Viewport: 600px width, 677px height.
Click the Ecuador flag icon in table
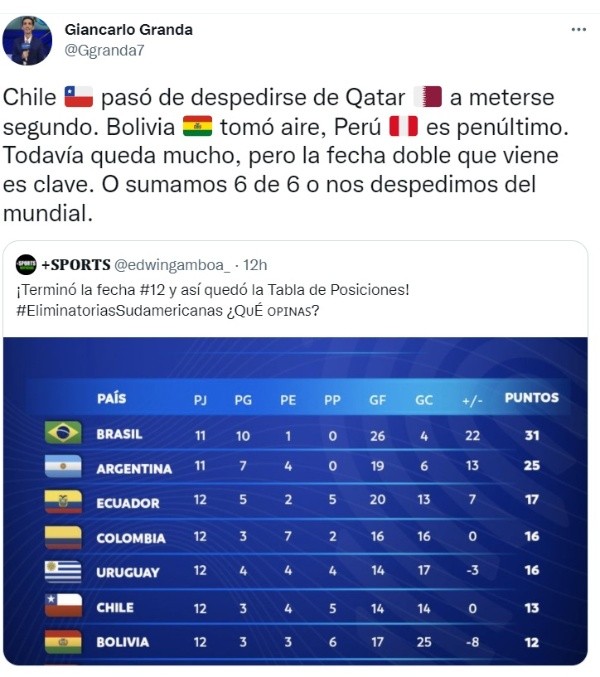(63, 502)
